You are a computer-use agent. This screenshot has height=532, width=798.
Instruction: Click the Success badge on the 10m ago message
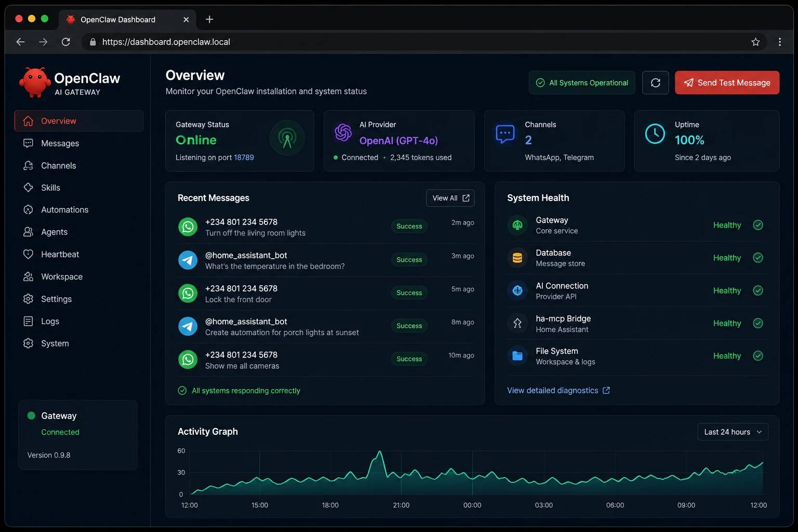(x=409, y=359)
